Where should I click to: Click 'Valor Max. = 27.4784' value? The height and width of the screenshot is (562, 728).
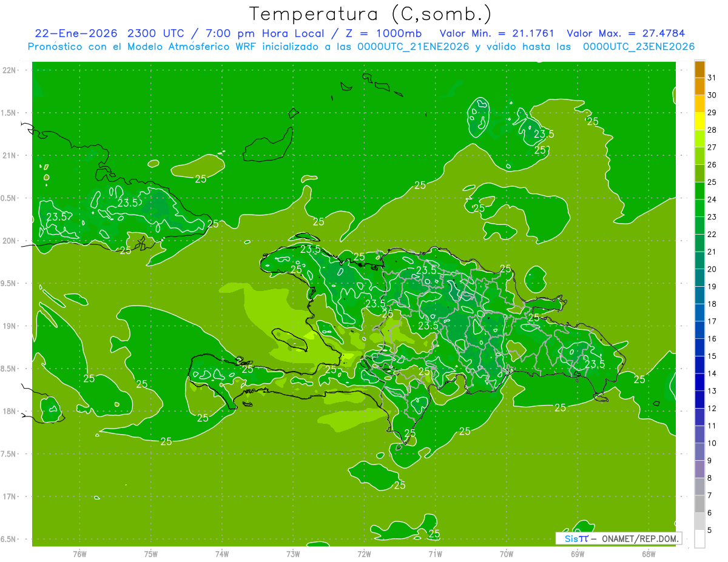[x=625, y=33]
